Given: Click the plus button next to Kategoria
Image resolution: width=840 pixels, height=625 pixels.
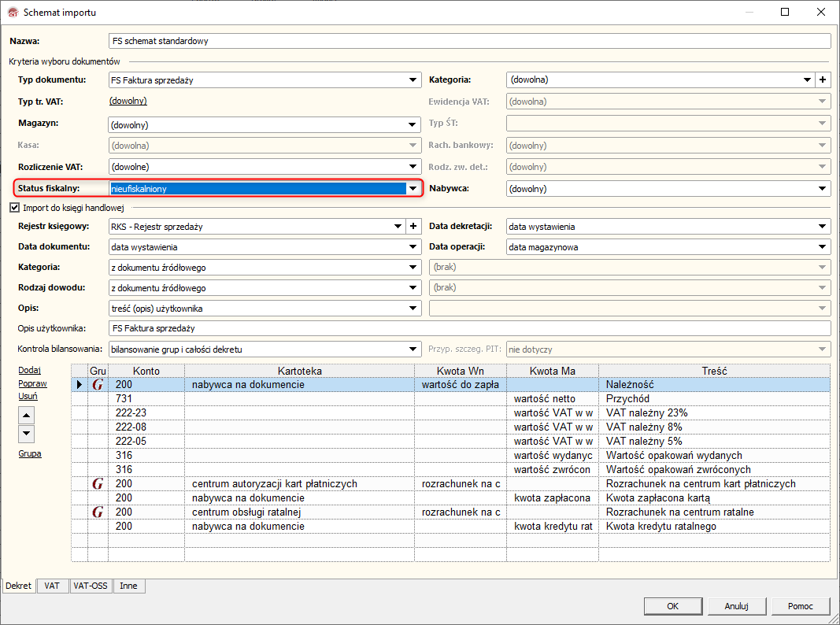Looking at the screenshot, I should pyautogui.click(x=823, y=80).
